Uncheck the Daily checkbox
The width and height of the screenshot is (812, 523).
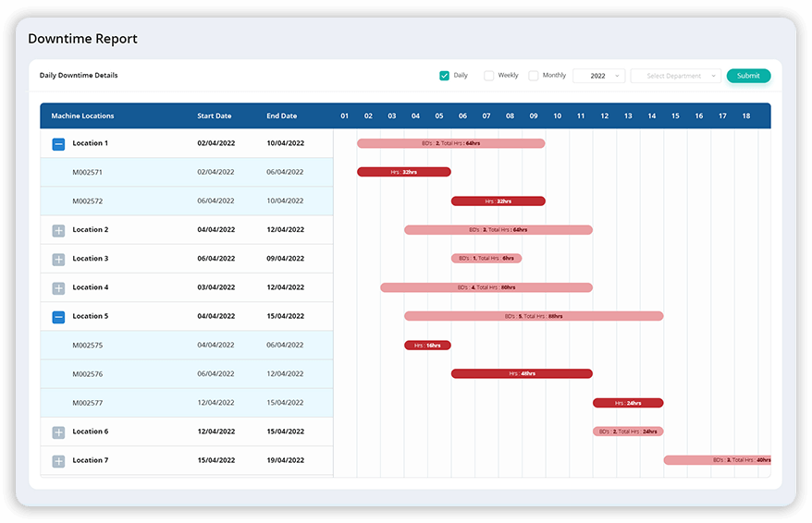(x=444, y=76)
